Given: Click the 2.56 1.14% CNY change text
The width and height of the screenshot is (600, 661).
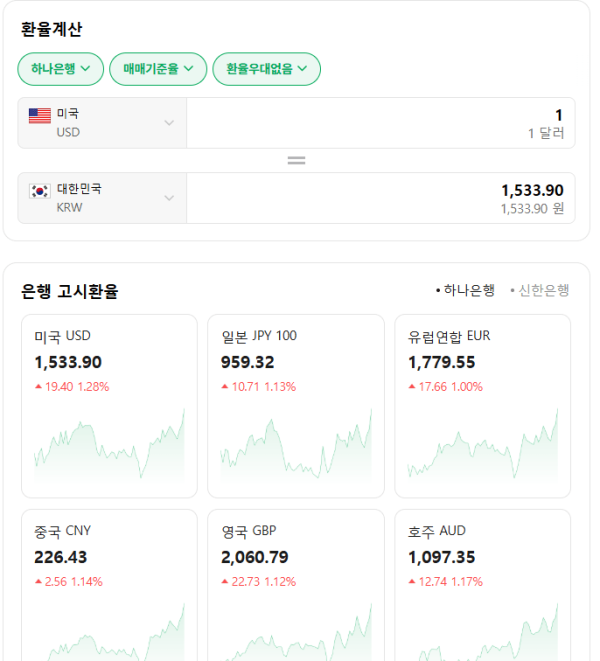Looking at the screenshot, I should [69, 582].
